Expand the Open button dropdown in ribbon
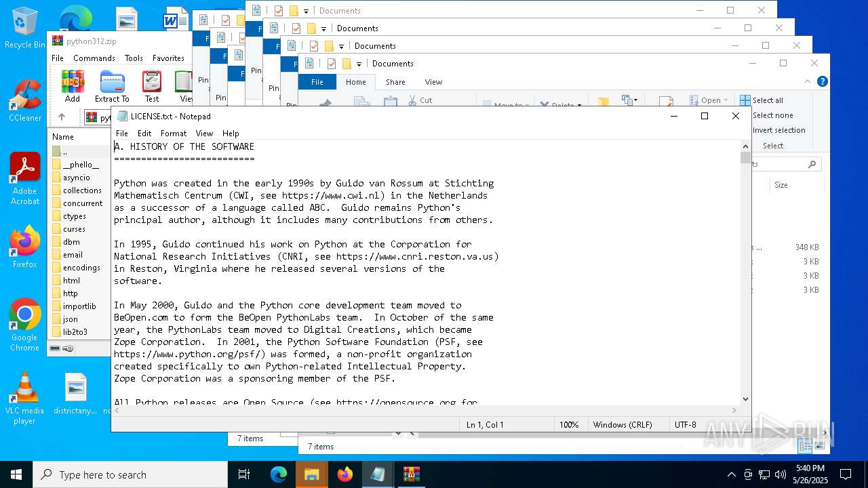Screen dimensions: 868x488 point(726,100)
